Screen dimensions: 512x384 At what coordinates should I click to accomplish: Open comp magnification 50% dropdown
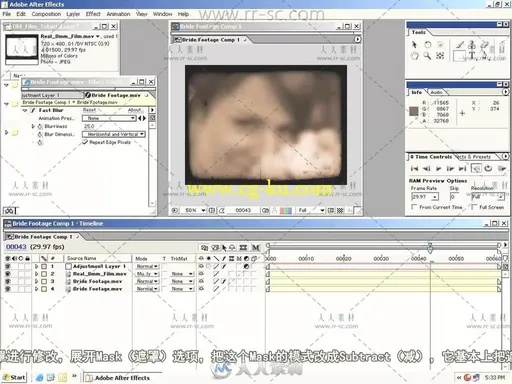[194, 210]
